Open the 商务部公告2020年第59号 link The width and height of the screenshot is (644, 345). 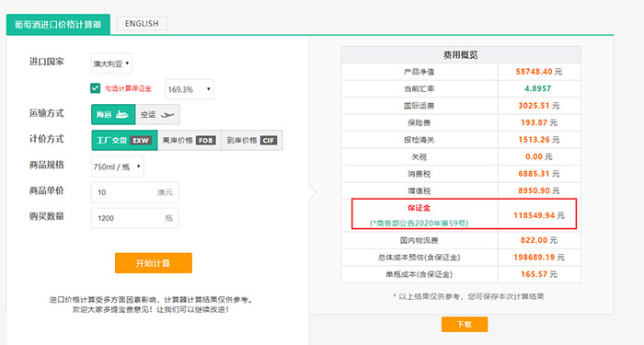pos(419,223)
